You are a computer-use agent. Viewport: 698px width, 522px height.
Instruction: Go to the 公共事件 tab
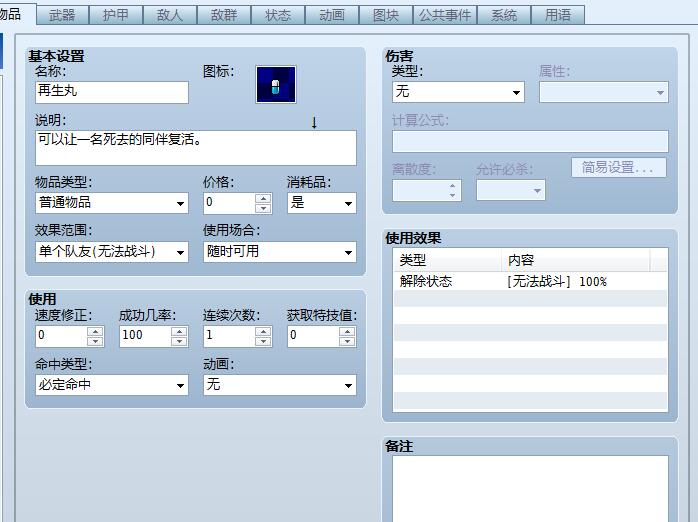click(x=445, y=16)
